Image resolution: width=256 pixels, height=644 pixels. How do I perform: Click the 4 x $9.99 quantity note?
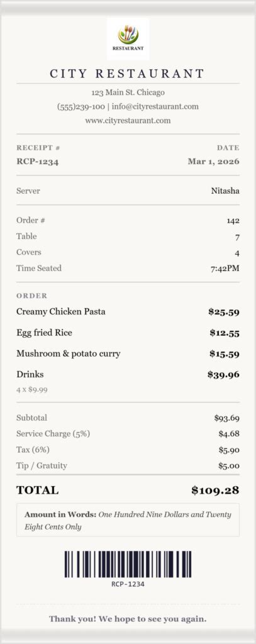coord(32,389)
